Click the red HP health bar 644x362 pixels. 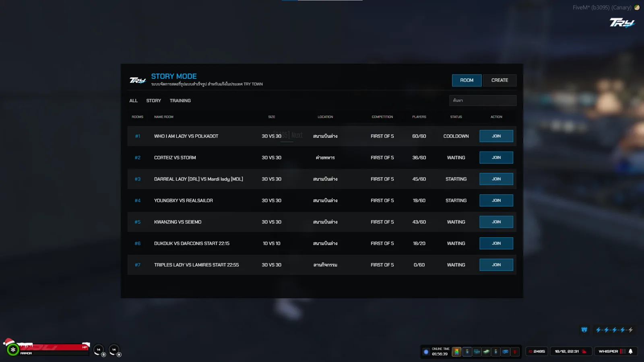click(54, 347)
